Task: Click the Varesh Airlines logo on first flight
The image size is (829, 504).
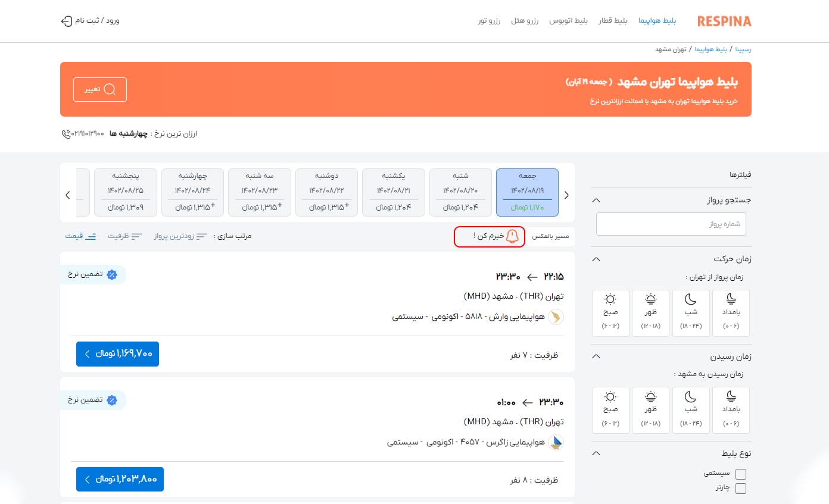Action: [556, 317]
